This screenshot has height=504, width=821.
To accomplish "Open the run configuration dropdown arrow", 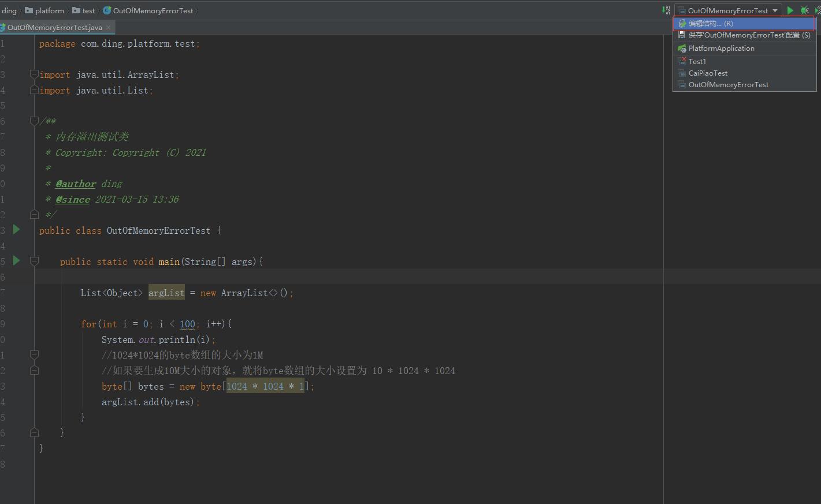I will (775, 10).
